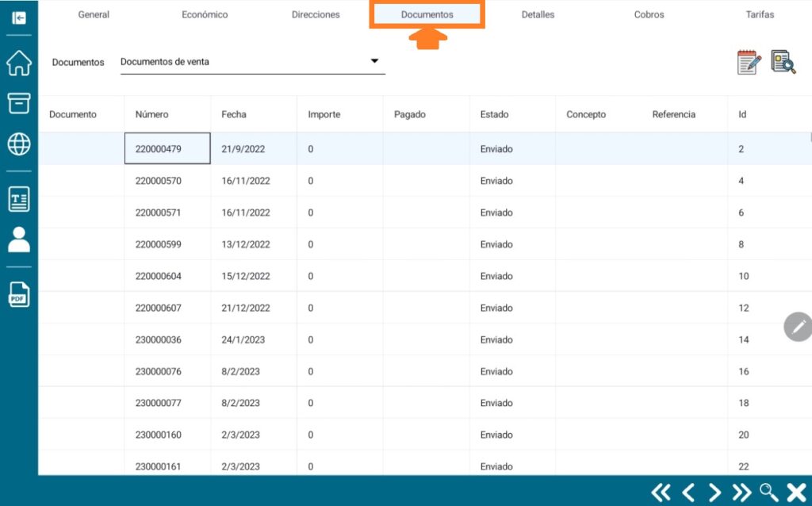Switch to the Cobros tab
This screenshot has height=506, width=812.
point(649,14)
